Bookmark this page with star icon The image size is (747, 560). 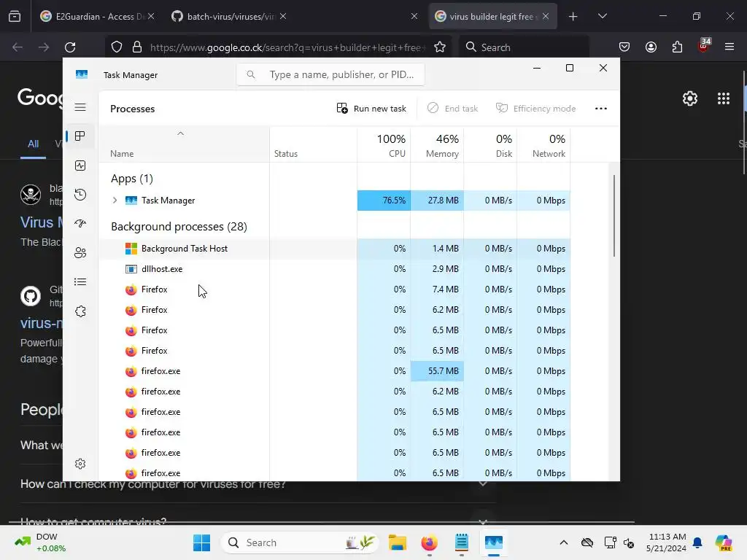coord(440,47)
